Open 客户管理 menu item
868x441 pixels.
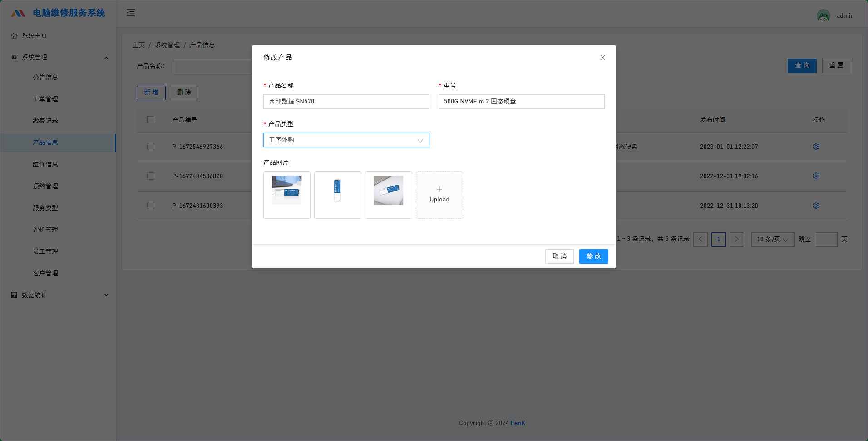pos(58,273)
